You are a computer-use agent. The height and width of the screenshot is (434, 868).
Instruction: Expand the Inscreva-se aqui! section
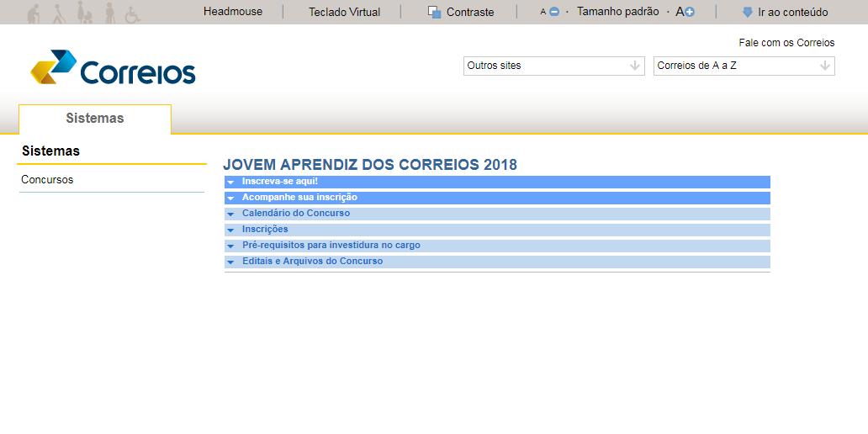pyautogui.click(x=497, y=182)
